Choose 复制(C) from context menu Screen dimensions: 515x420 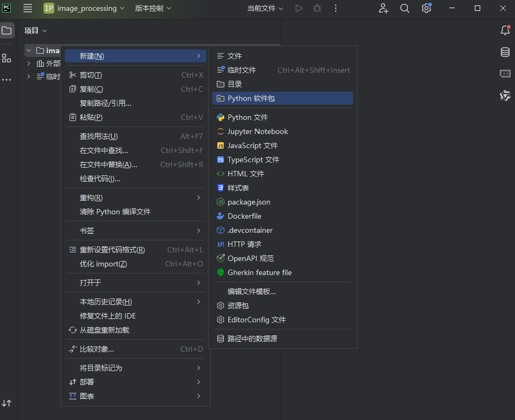(x=135, y=89)
